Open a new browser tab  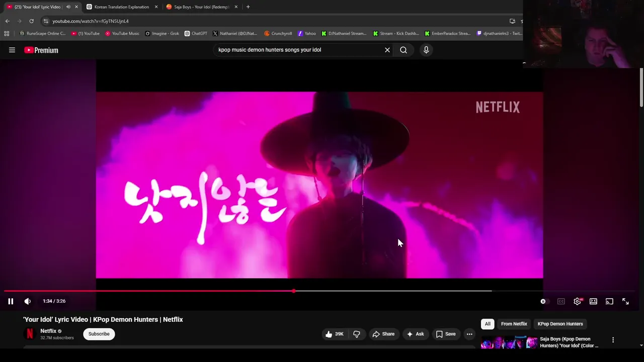tap(248, 7)
